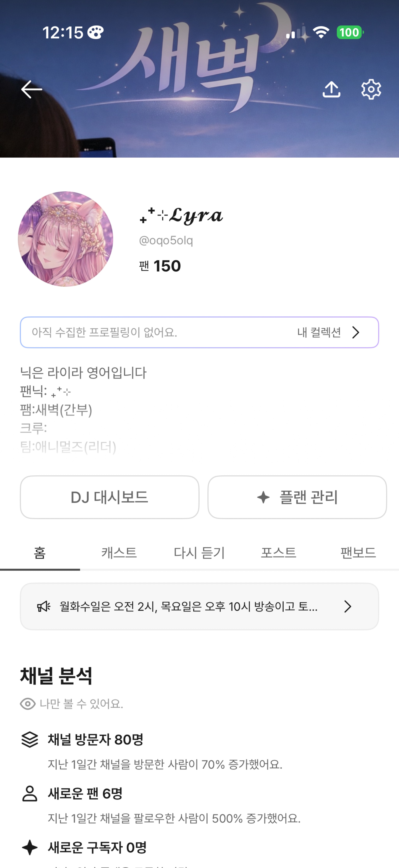The width and height of the screenshot is (399, 868).
Task: Tap the share upload icon
Action: click(331, 89)
